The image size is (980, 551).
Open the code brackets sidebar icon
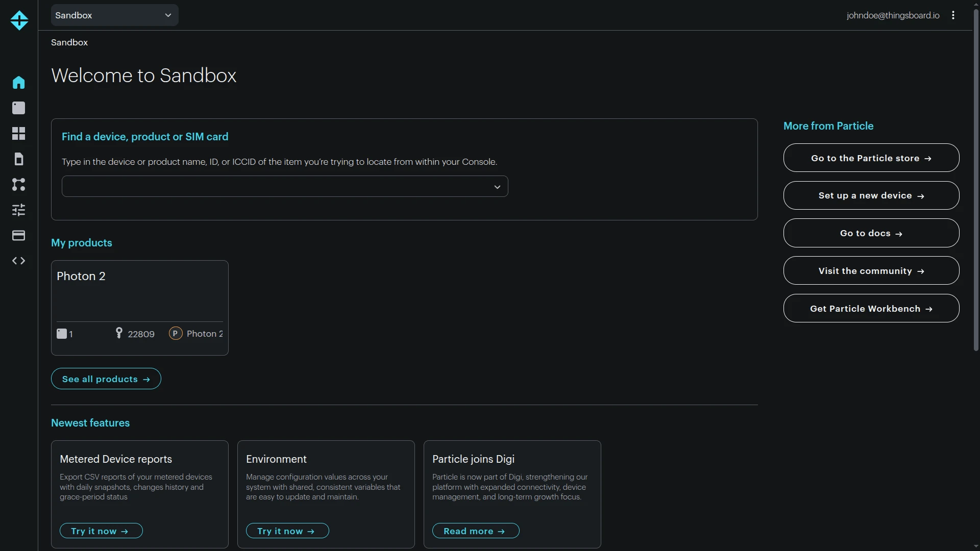[18, 261]
